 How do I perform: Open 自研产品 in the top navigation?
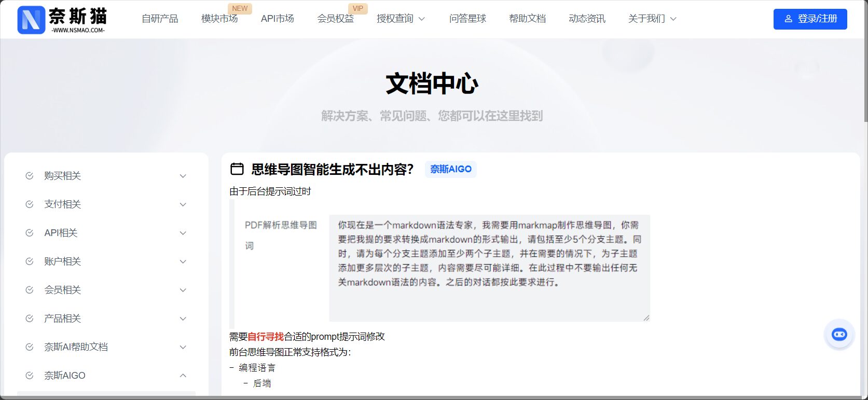tap(160, 19)
